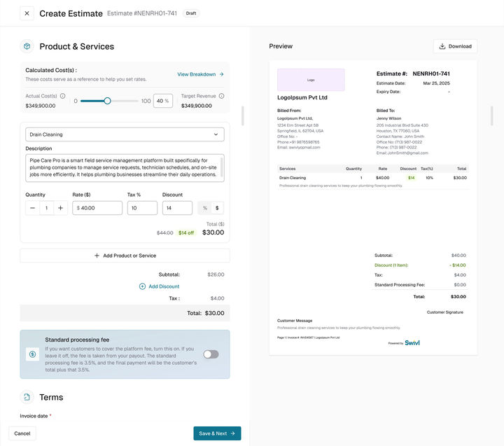
Task: Click the Estimate #NENRH01-741 header text
Action: pos(142,13)
